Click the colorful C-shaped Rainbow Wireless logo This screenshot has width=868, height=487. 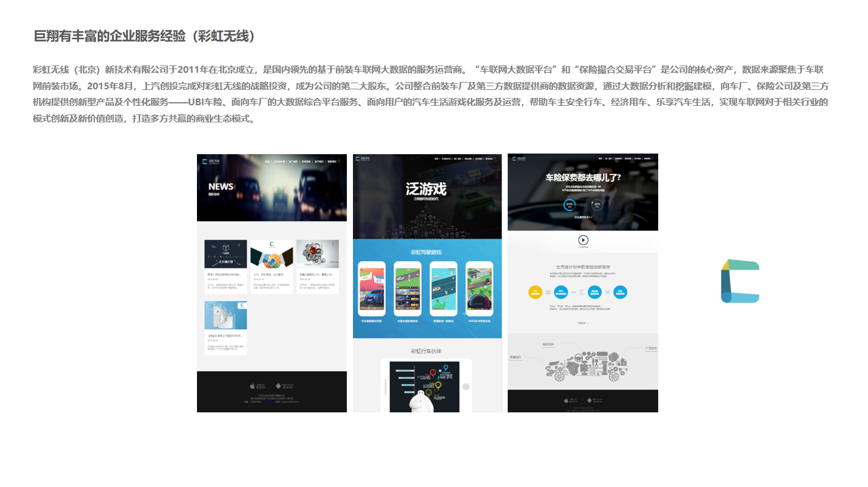[740, 281]
